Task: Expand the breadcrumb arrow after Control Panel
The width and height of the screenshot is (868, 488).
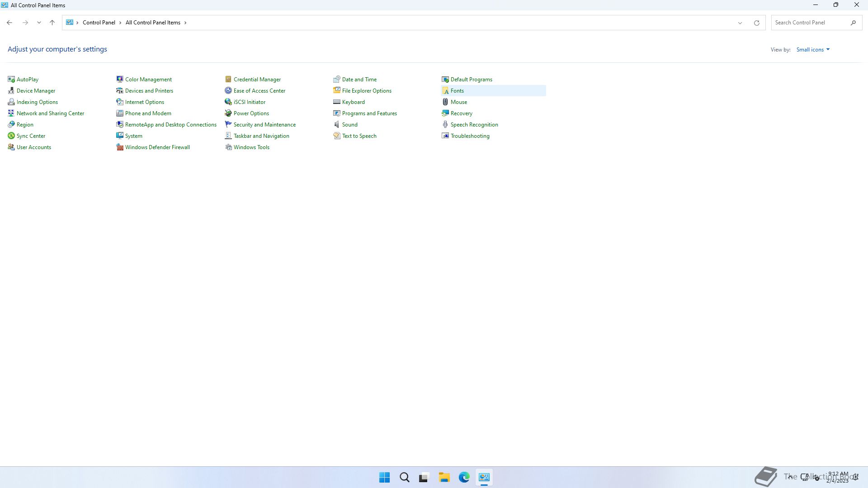Action: tap(120, 22)
